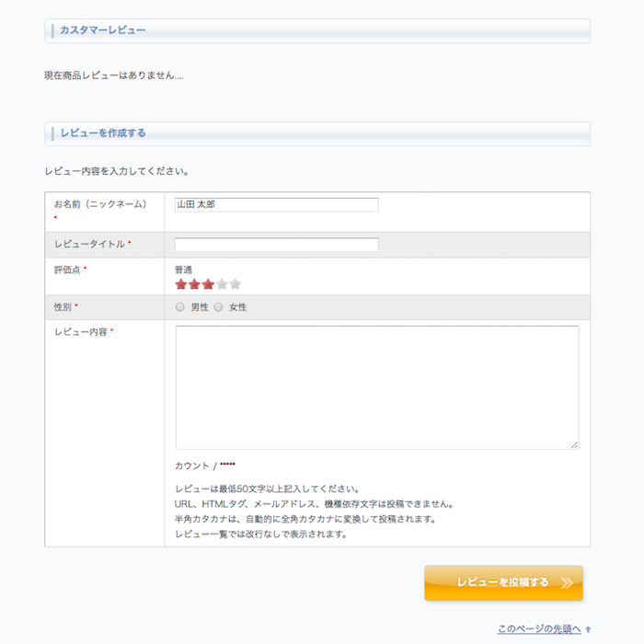Click the レビュータイトル text field

pos(276,245)
